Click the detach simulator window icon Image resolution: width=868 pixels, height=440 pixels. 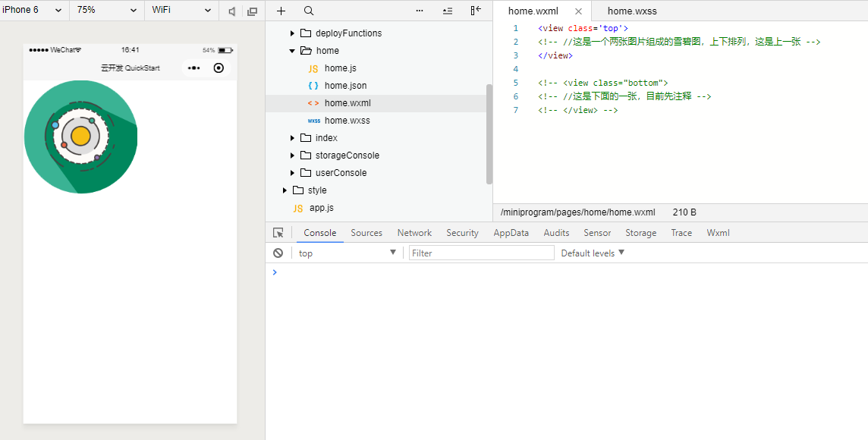point(253,11)
